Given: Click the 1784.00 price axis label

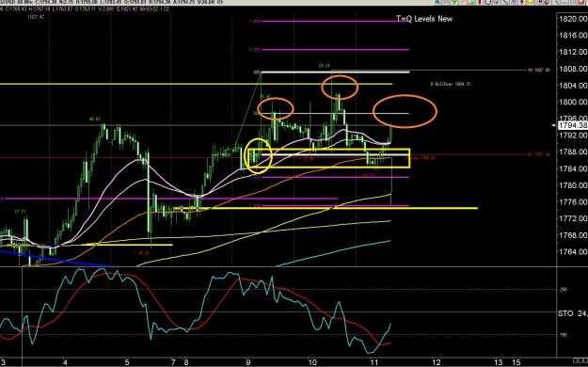Looking at the screenshot, I should (573, 168).
